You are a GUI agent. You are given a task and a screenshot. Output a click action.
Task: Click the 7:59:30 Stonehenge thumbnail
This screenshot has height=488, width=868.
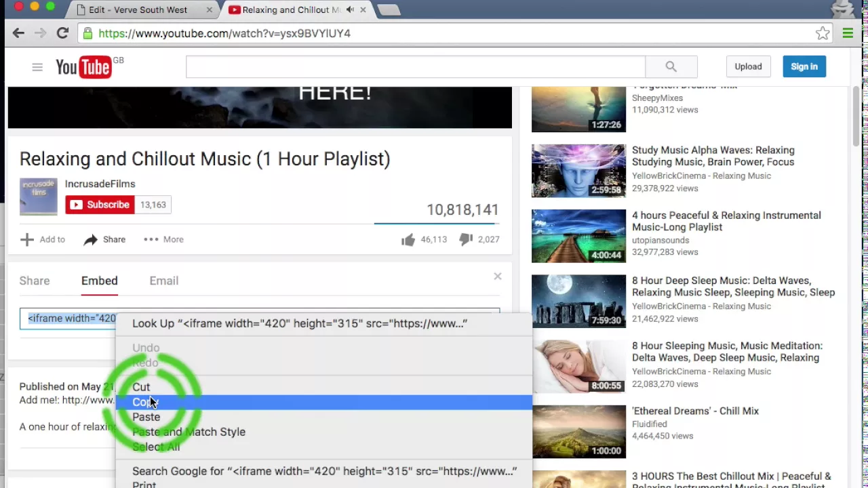click(578, 301)
